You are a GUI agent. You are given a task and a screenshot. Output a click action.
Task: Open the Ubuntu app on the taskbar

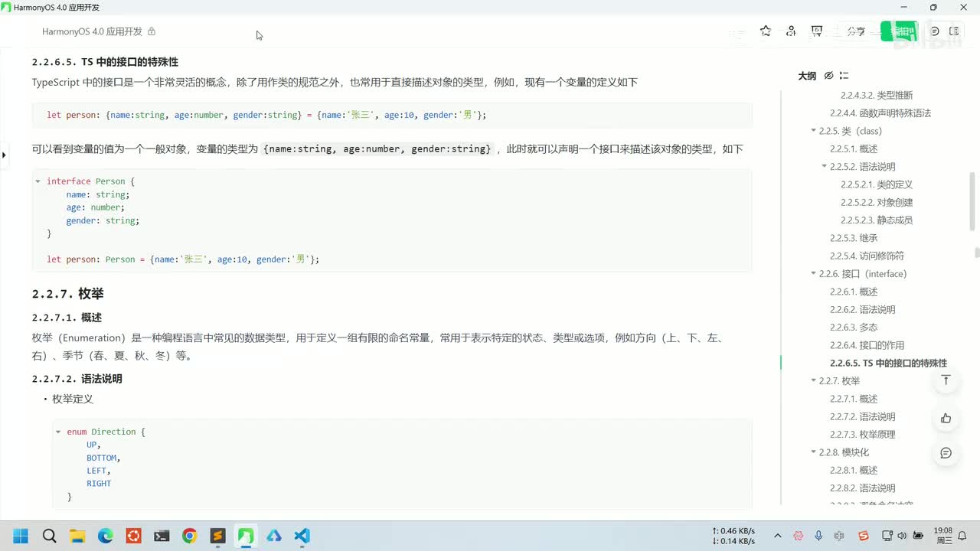pyautogui.click(x=133, y=536)
